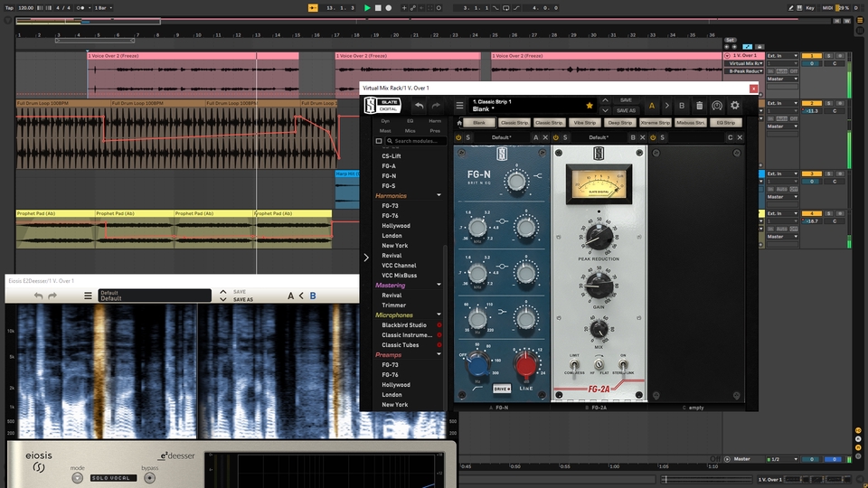Click trash icon in Virtual Mix Rack
Image resolution: width=868 pixels, height=488 pixels.
coord(699,106)
